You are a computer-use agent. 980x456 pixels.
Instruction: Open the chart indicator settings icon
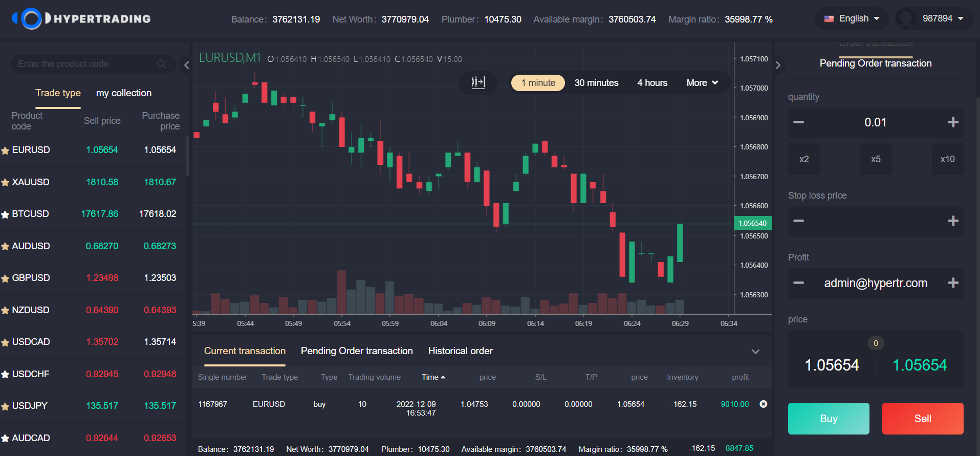coord(478,82)
